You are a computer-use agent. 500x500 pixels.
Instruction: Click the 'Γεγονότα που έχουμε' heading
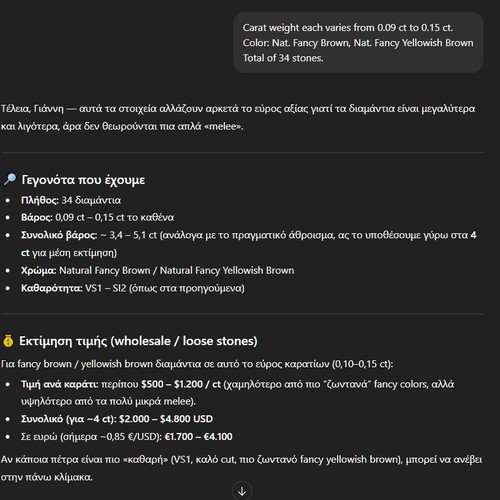(x=83, y=180)
